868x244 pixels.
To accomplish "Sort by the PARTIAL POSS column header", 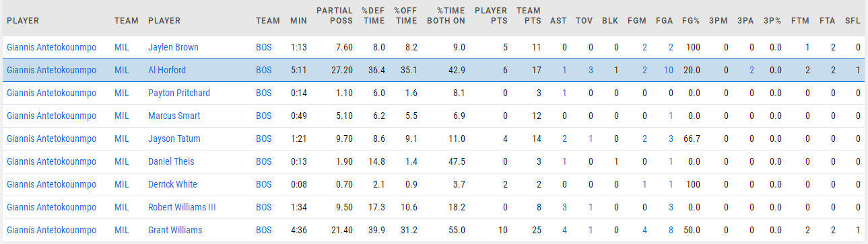I will coord(335,16).
